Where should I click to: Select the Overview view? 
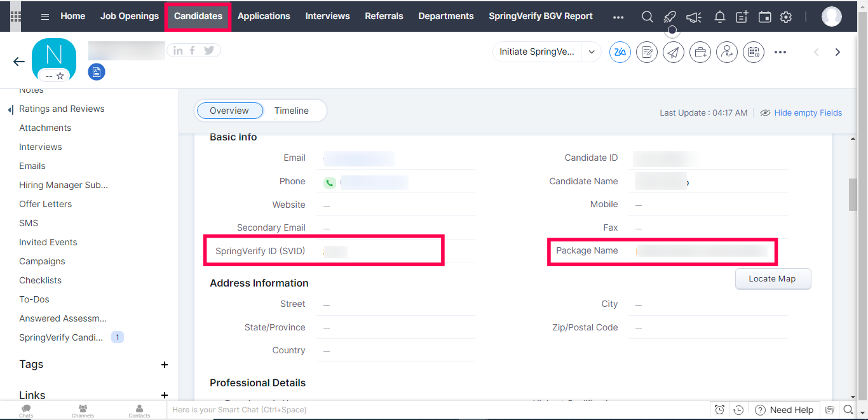pos(229,111)
